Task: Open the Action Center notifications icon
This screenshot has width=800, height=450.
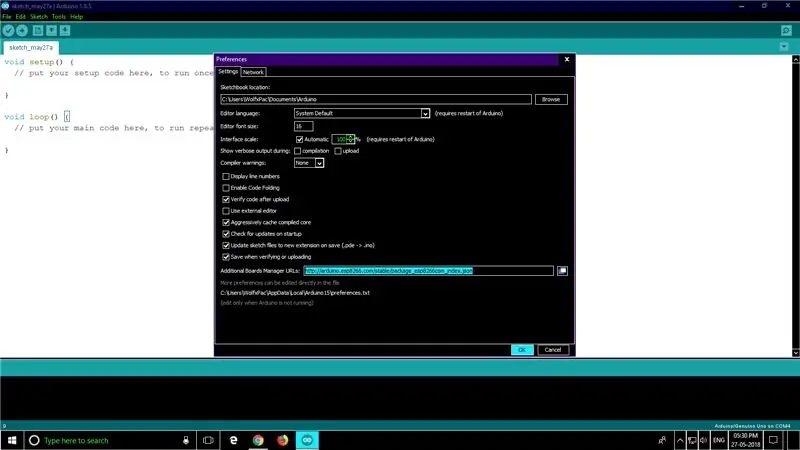Action: [x=774, y=440]
